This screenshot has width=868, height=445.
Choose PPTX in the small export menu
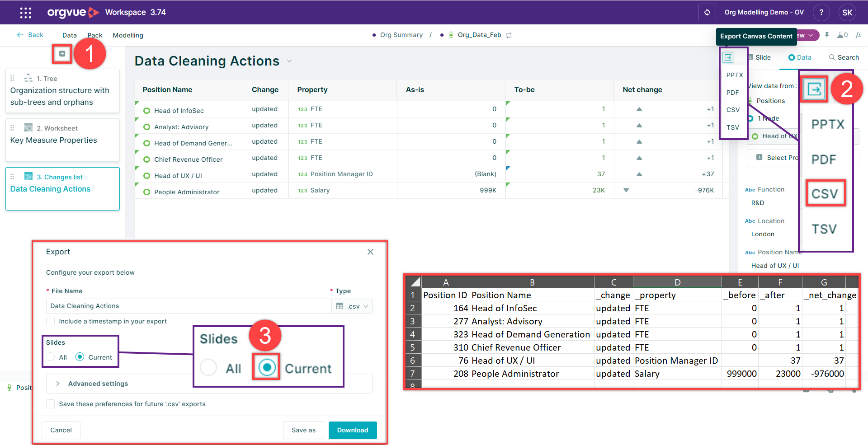coord(735,75)
